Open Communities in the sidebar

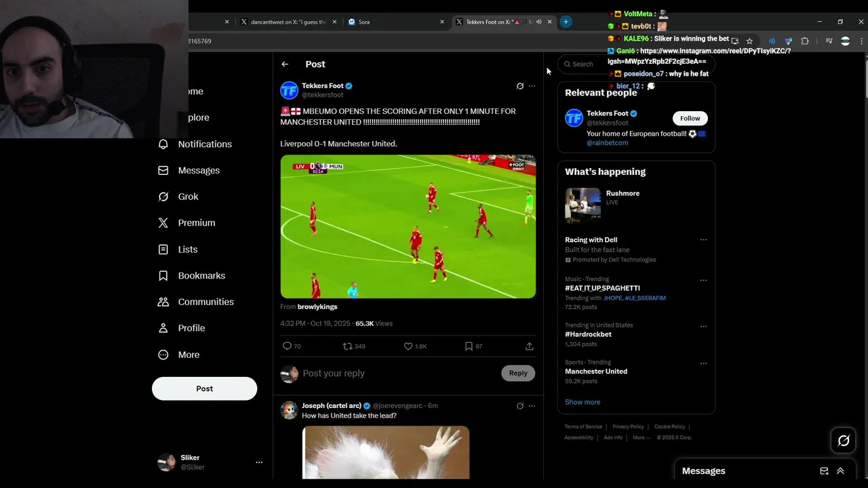195,302
